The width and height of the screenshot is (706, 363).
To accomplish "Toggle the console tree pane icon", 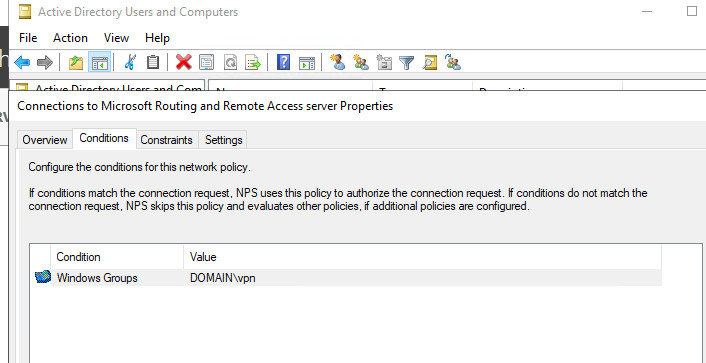I will pos(98,62).
